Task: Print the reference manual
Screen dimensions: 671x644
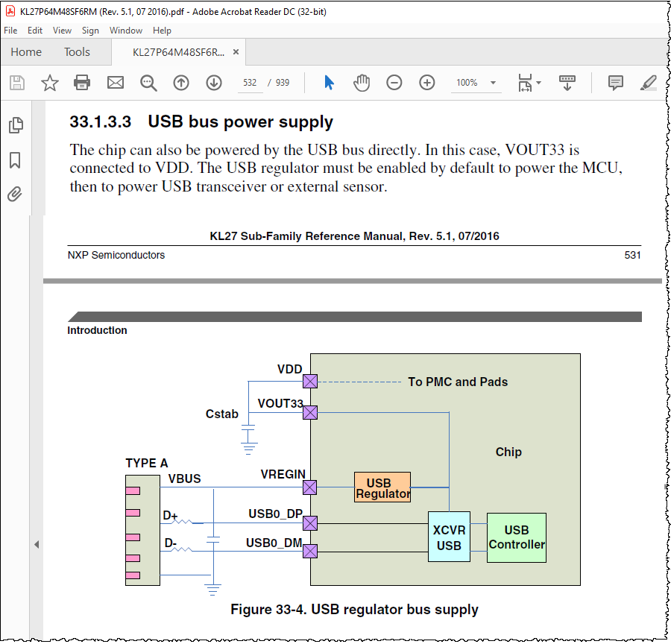Action: click(x=82, y=83)
